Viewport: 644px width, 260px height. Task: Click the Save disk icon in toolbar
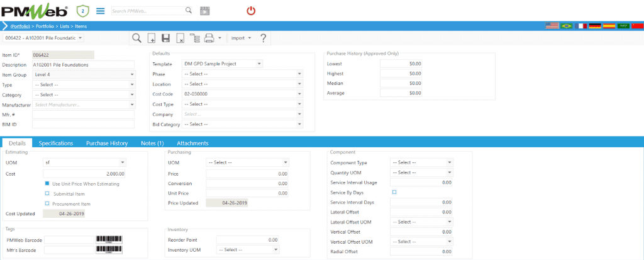point(166,38)
